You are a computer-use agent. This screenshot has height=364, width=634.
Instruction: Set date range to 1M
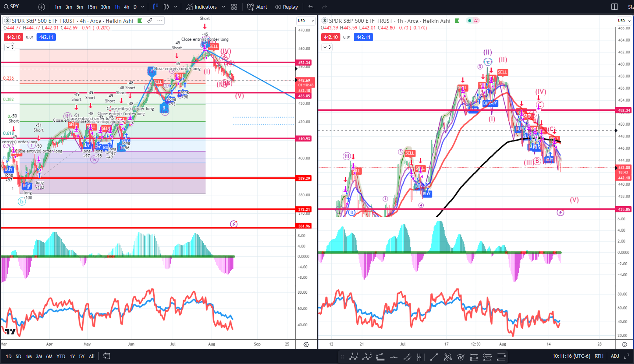(29, 357)
